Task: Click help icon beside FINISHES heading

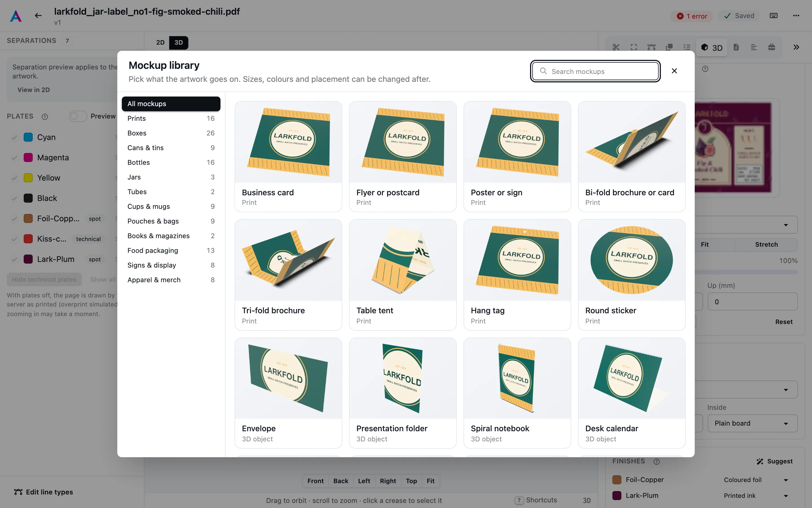Action: point(657,462)
